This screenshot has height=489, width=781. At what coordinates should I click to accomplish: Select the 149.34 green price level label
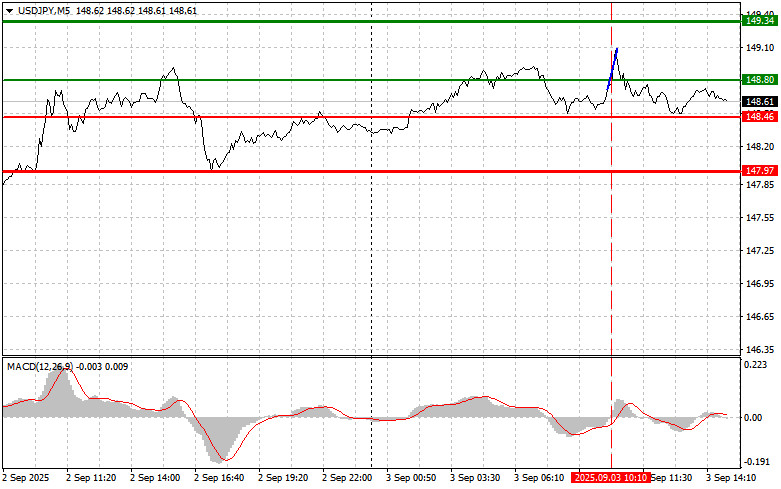coord(760,20)
